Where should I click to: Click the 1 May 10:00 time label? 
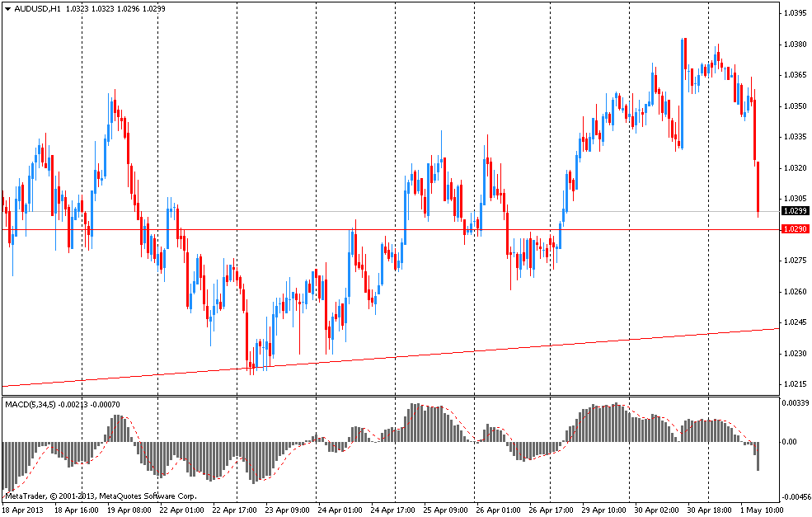pos(761,510)
